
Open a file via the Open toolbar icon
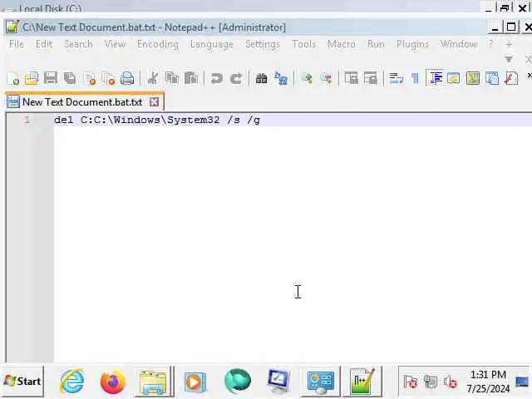(x=32, y=78)
